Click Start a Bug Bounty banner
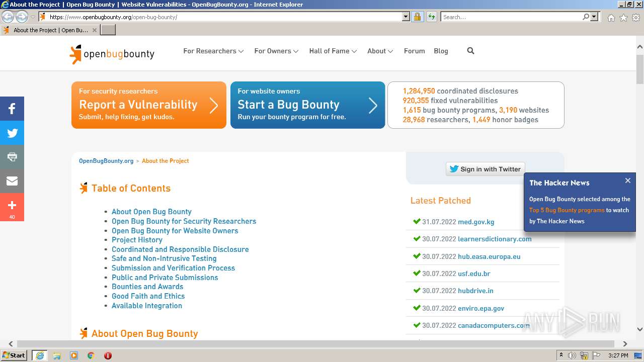The height and width of the screenshot is (362, 644). pyautogui.click(x=307, y=105)
